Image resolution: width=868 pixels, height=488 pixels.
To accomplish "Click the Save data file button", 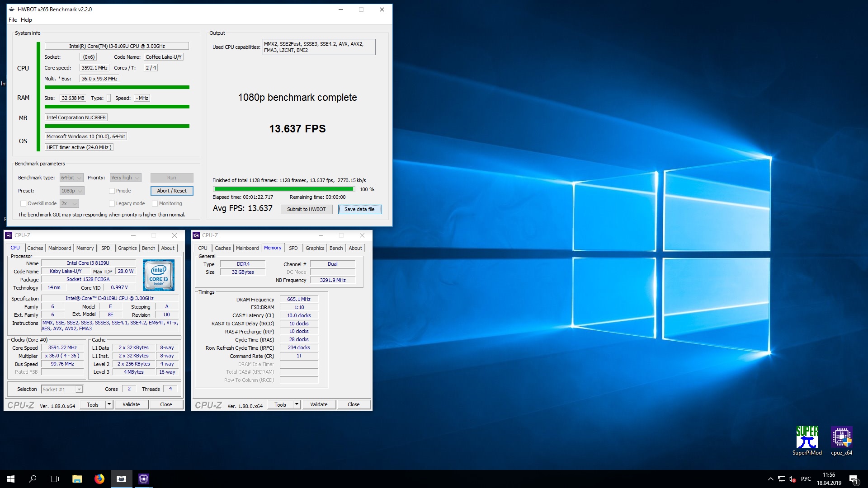I will pos(360,209).
